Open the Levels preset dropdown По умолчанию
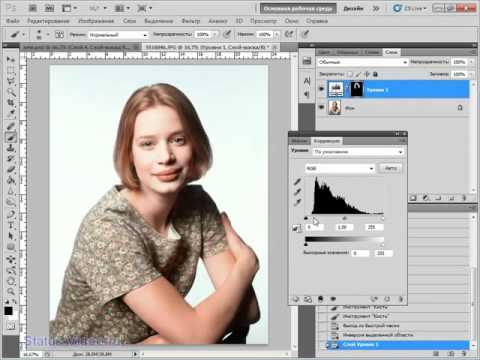 (x=358, y=152)
